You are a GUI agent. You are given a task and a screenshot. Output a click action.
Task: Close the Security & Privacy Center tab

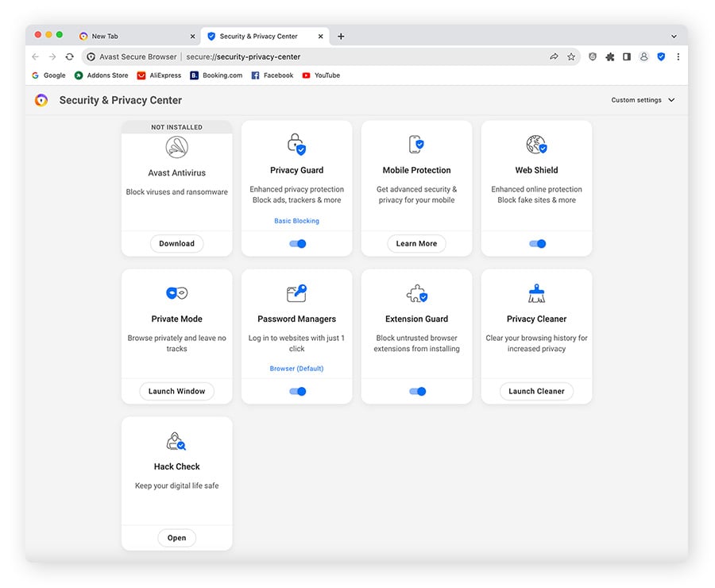click(x=321, y=36)
